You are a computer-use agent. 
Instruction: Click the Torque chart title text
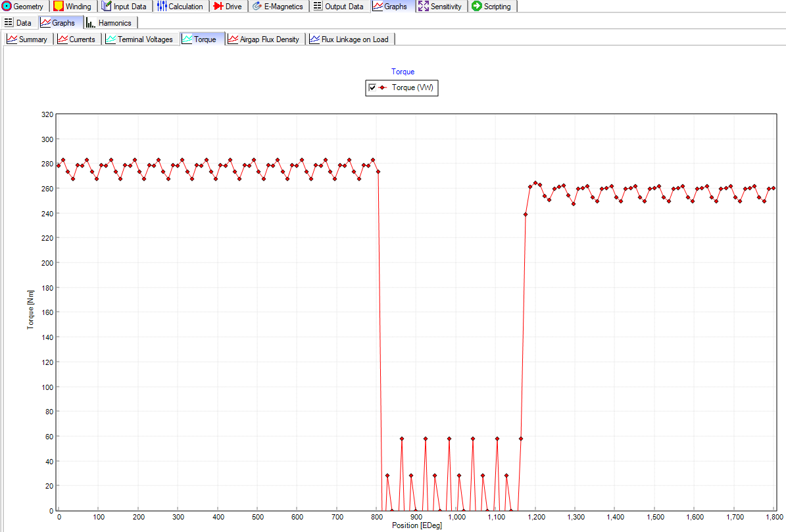point(403,72)
